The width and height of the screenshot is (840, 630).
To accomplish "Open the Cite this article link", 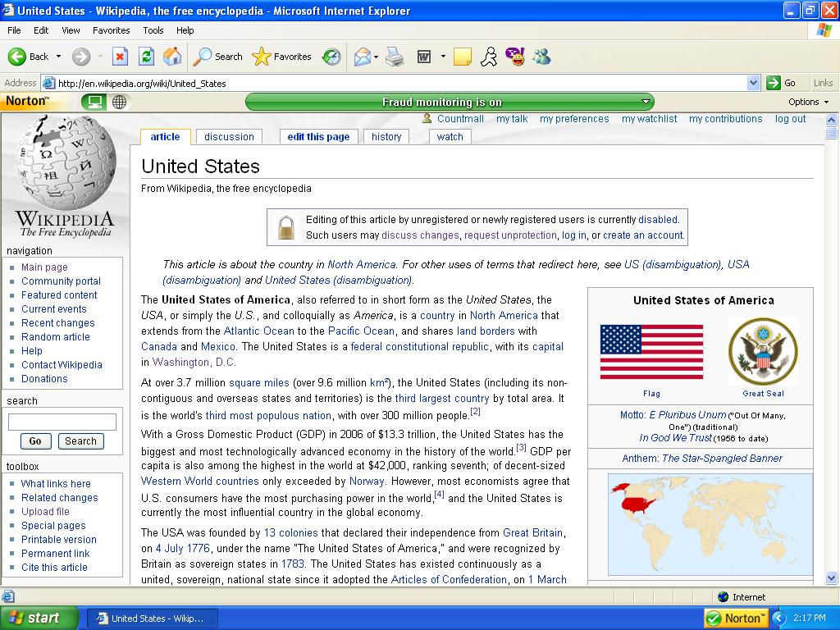I will coord(54,567).
